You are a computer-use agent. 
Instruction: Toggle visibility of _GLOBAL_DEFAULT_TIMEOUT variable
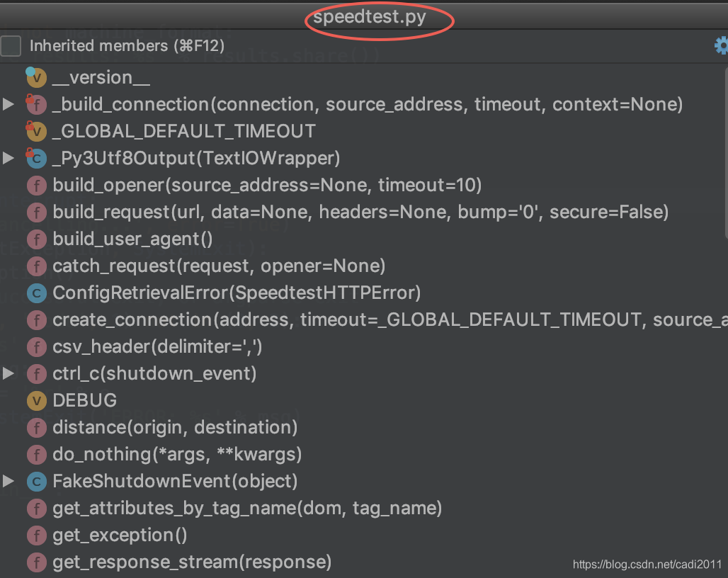(x=36, y=131)
